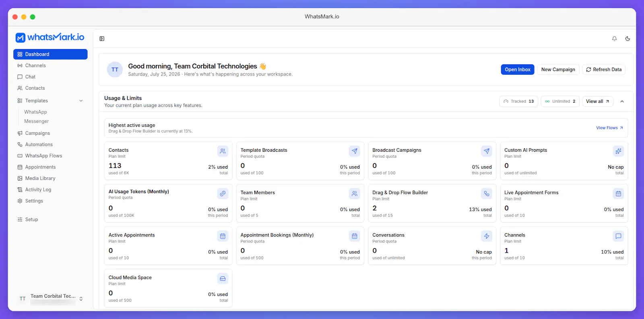
Task: Click the Refresh Data button
Action: point(604,70)
